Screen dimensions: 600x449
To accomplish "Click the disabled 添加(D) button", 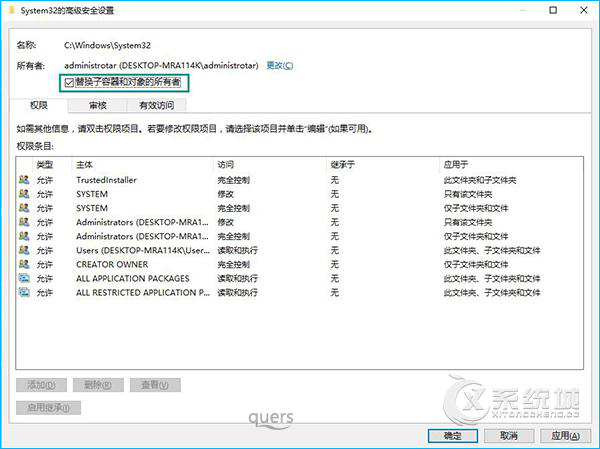I will 41,385.
